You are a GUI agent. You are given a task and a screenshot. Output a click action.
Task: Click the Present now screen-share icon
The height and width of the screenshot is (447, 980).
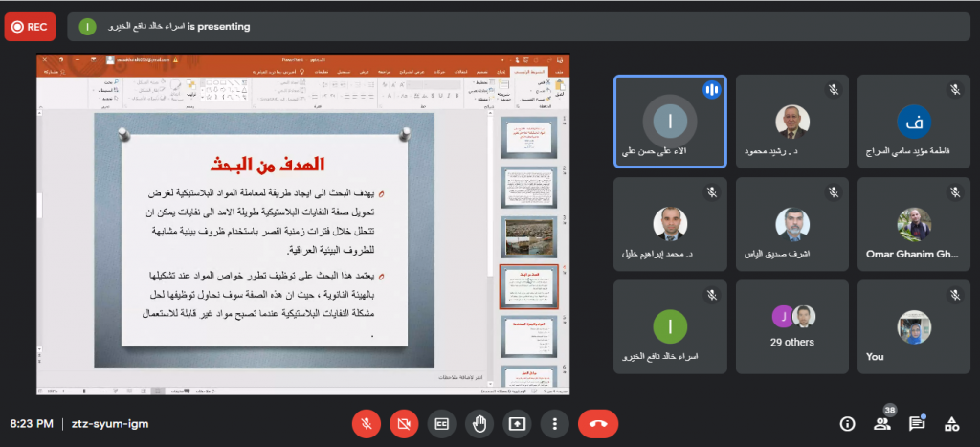[x=517, y=423]
